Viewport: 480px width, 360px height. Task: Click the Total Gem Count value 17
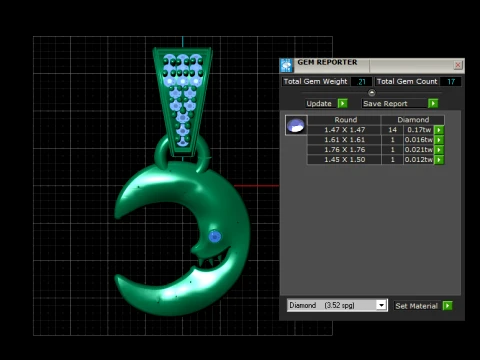click(x=451, y=82)
